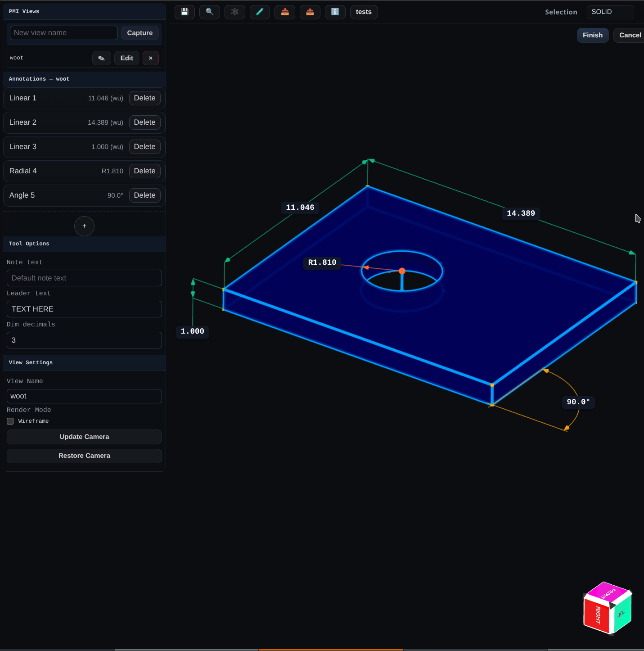644x651 pixels.
Task: Click the RIGHT face of the view cube
Action: tap(597, 615)
